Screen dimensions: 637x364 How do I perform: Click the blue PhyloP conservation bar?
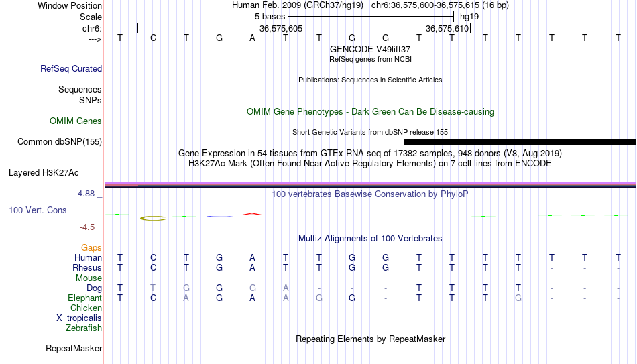tap(220, 217)
